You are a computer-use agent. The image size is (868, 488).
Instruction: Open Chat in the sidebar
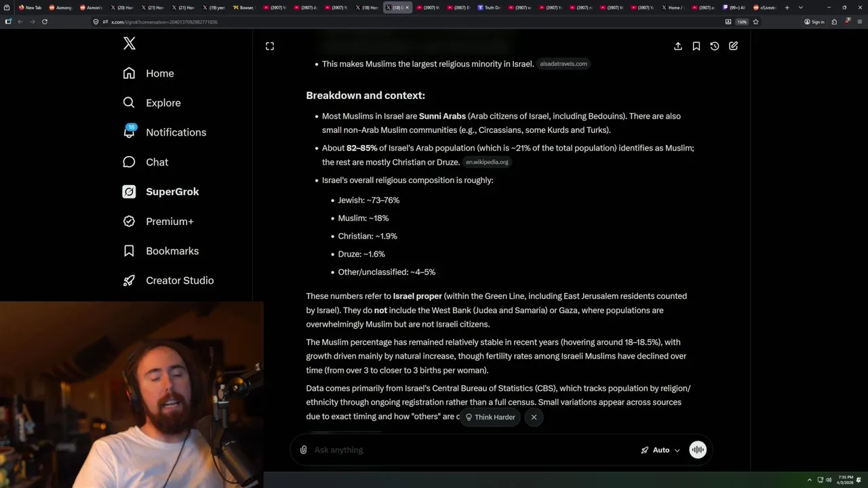pos(145,162)
